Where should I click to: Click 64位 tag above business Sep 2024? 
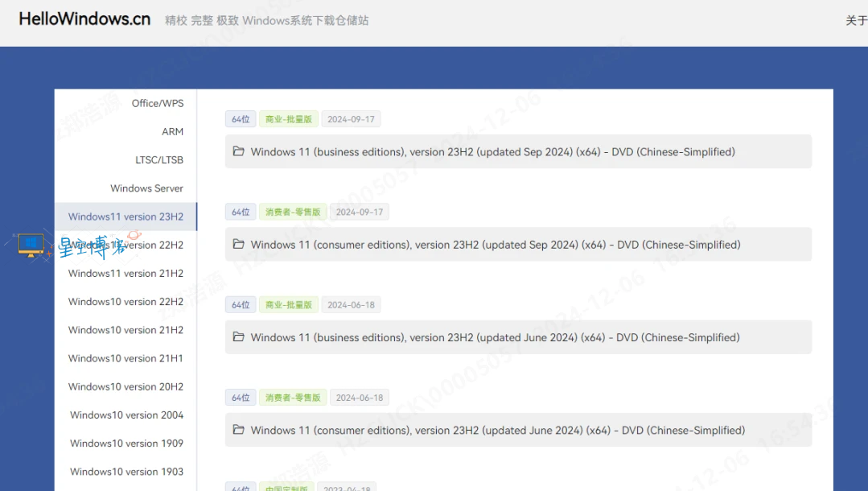(241, 119)
